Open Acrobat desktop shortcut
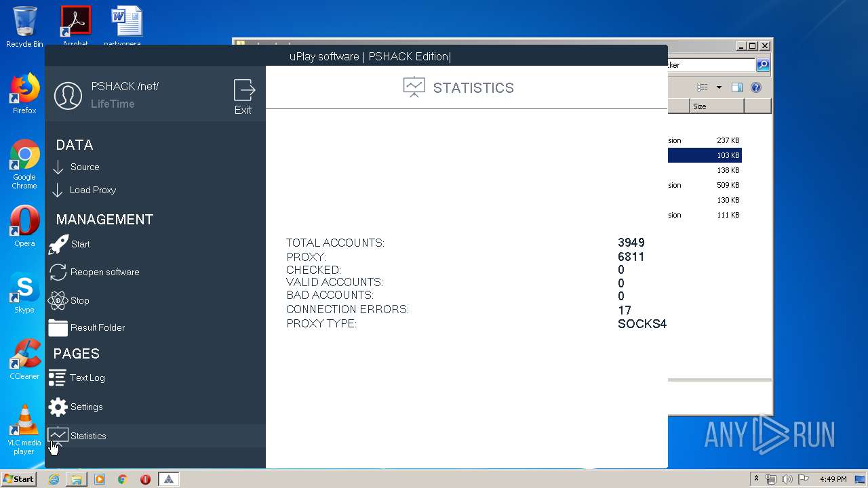The width and height of the screenshot is (868, 488). coord(75,27)
